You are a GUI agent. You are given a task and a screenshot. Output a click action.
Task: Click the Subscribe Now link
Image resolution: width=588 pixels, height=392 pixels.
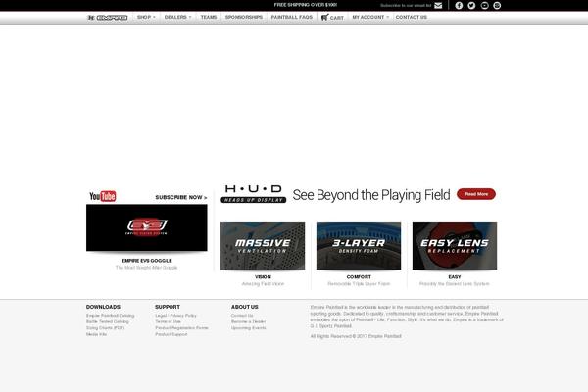(181, 197)
